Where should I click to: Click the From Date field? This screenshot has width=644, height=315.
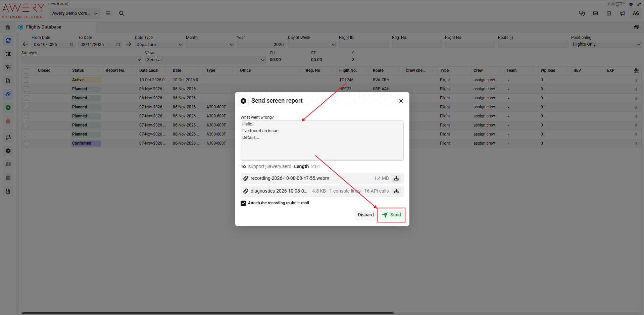pyautogui.click(x=53, y=44)
